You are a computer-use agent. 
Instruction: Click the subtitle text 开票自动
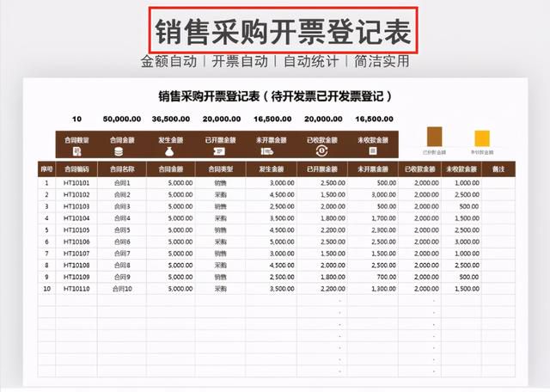[x=240, y=61]
